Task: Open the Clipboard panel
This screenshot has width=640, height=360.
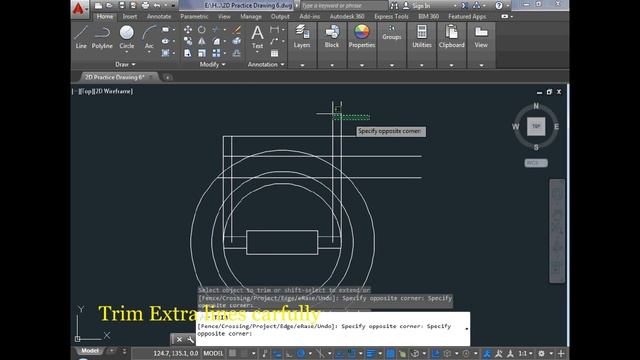Action: 451,36
